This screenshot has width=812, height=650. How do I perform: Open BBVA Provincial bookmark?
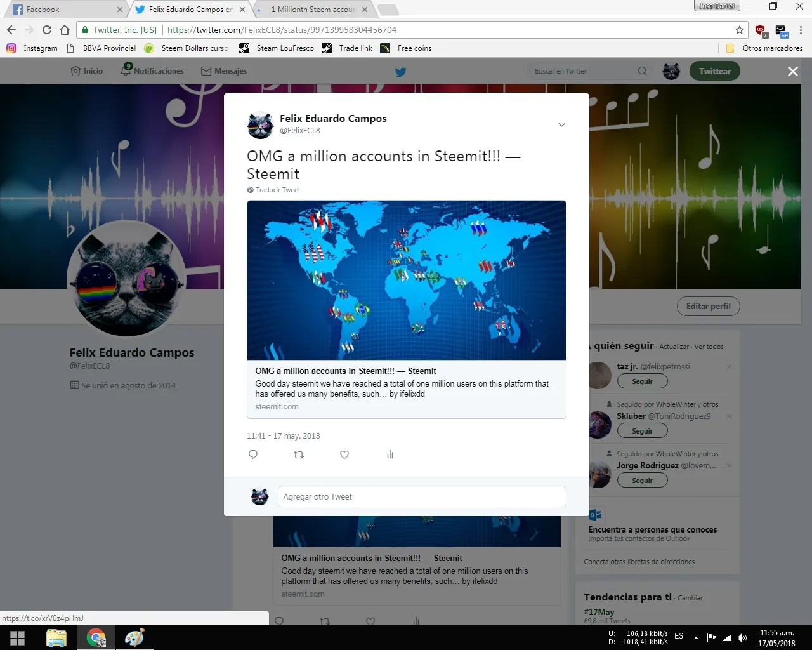[101, 48]
